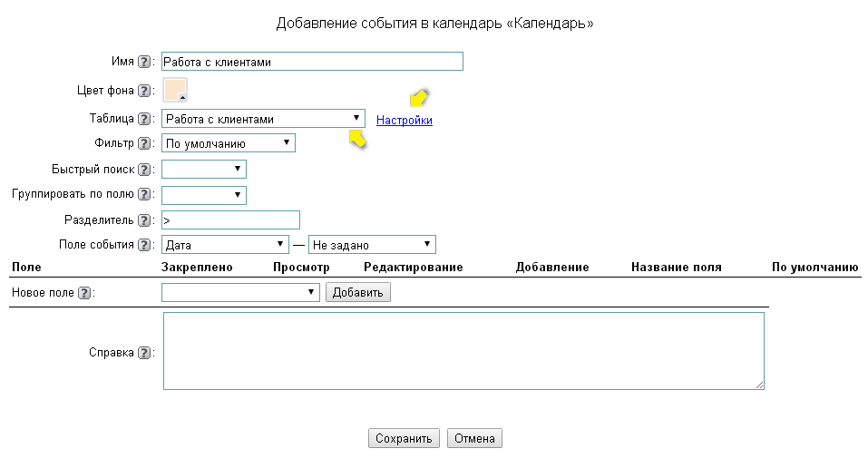Open the Таблица dropdown list

tap(263, 119)
